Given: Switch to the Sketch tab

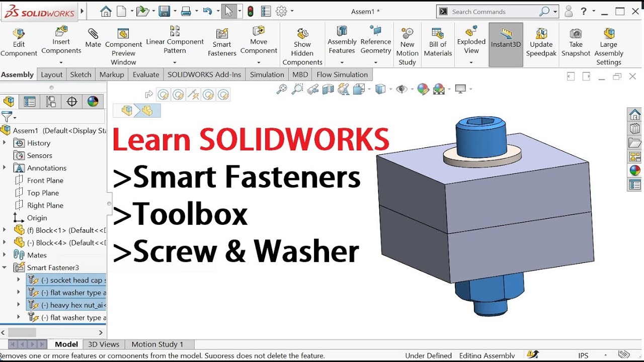Looking at the screenshot, I should click(80, 74).
